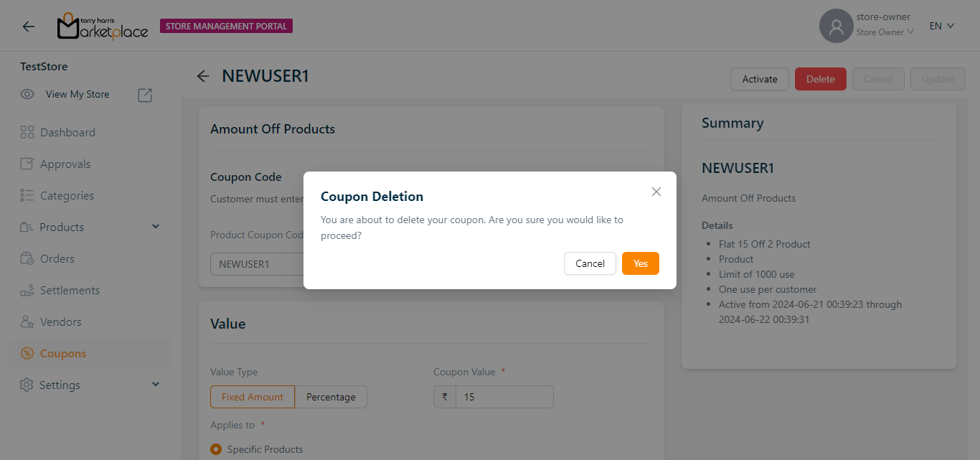Click the top-left back arrow icon
Image resolution: width=980 pixels, height=460 pixels.
tap(28, 27)
